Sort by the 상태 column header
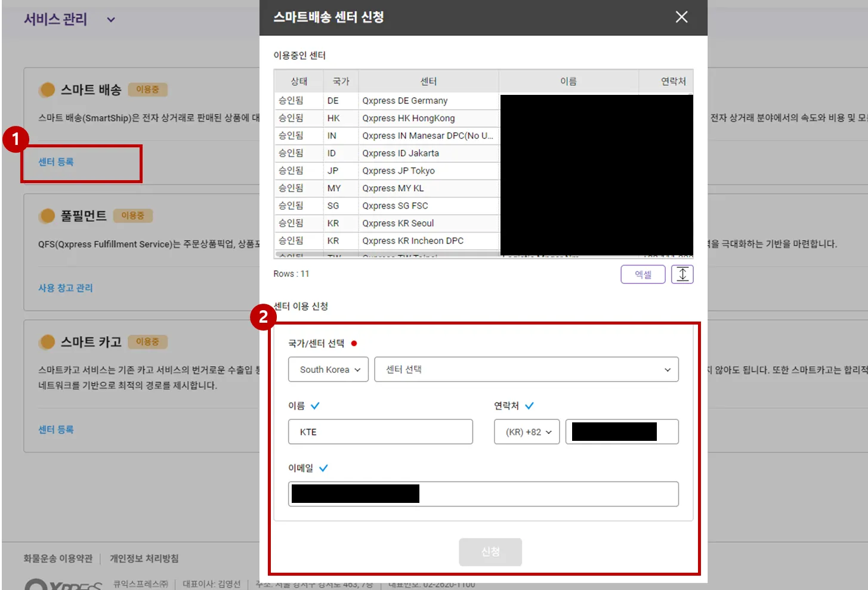Viewport: 868px width, 590px height. [299, 81]
